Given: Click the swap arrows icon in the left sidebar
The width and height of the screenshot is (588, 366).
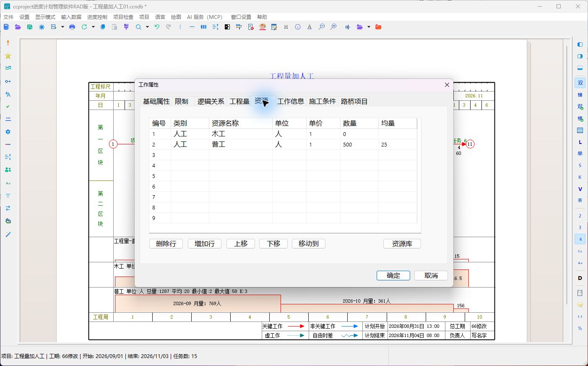Looking at the screenshot, I should tap(8, 208).
